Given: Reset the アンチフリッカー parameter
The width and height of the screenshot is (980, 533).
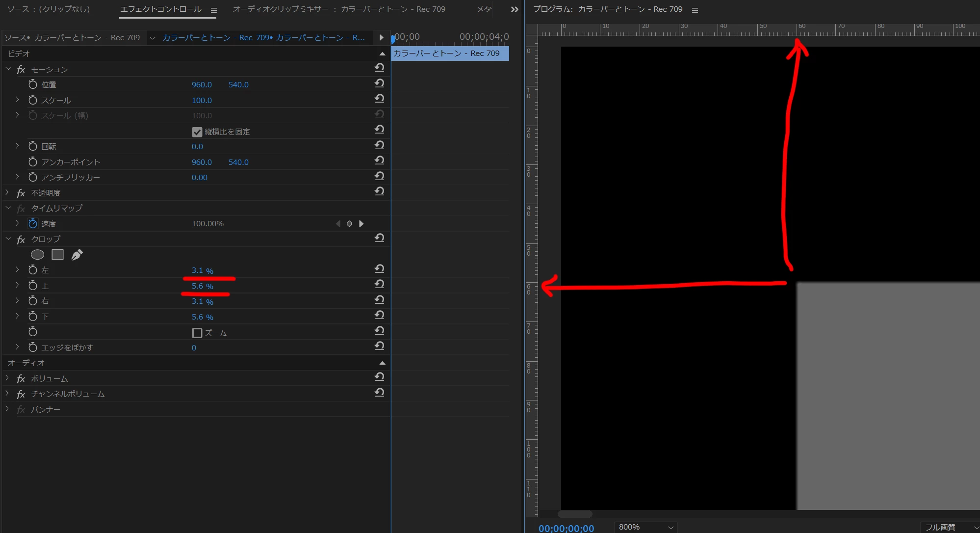Looking at the screenshot, I should (379, 176).
